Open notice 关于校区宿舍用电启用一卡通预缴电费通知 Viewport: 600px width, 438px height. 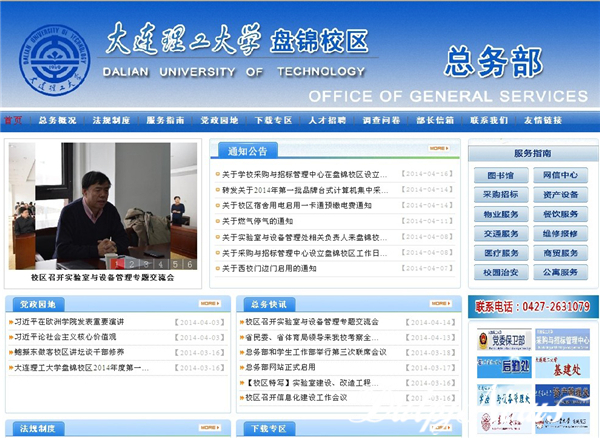tap(297, 206)
